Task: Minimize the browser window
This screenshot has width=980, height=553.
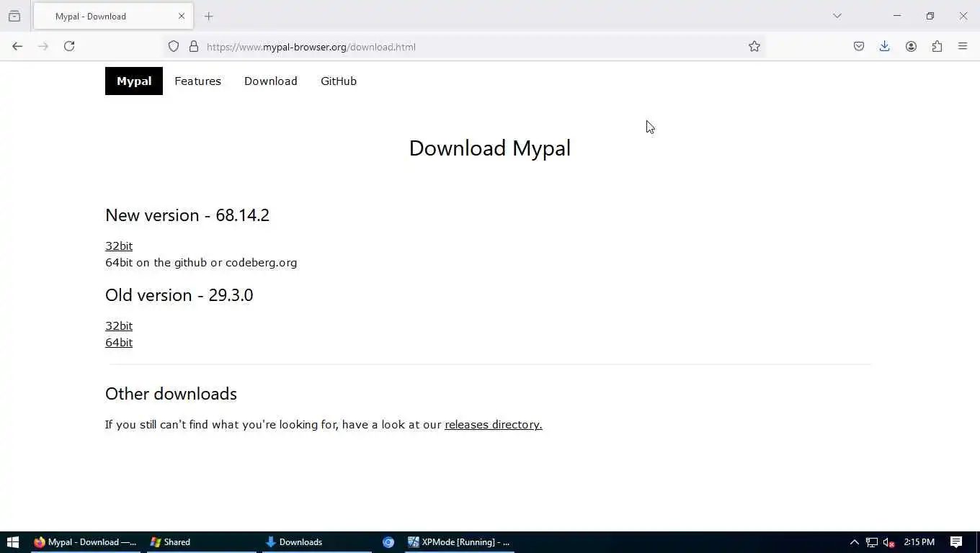Action: coord(897,16)
